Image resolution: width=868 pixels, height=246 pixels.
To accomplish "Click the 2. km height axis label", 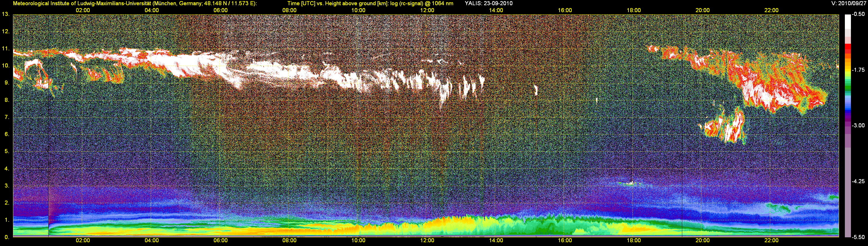I will pos(7,203).
